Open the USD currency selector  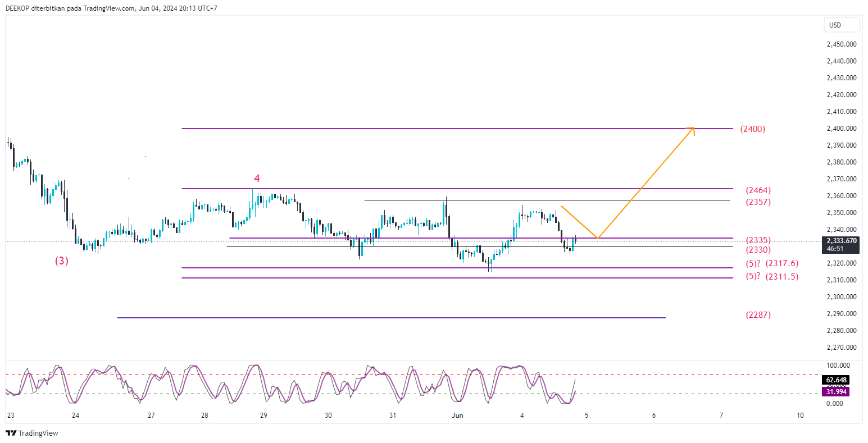[x=842, y=25]
